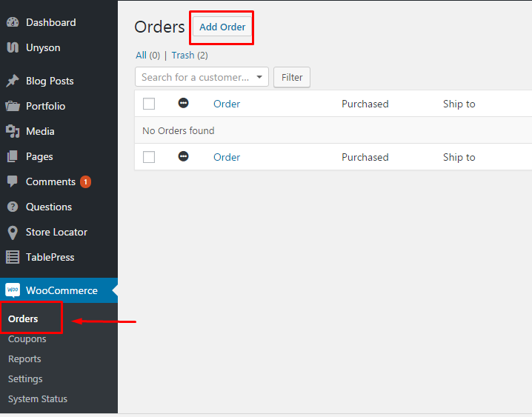
Task: Click the No Orders found message
Action: [x=179, y=130]
